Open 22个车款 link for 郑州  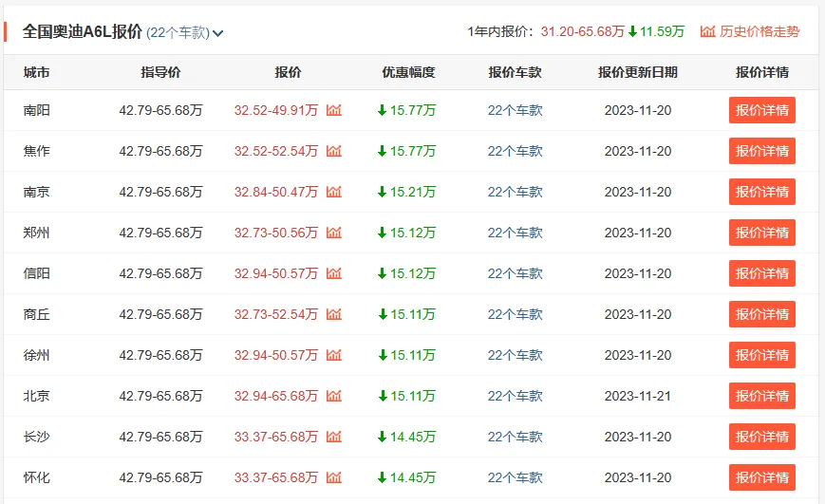[515, 233]
